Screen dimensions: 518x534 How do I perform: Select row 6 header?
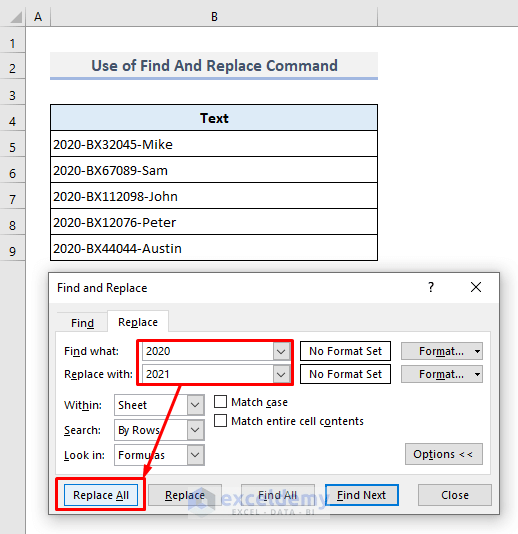[x=13, y=170]
